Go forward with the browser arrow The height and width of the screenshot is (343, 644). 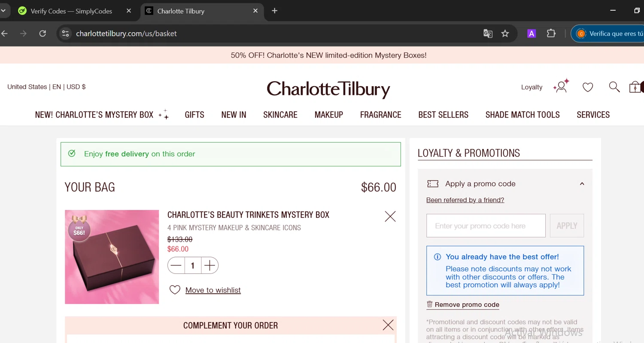(x=23, y=33)
